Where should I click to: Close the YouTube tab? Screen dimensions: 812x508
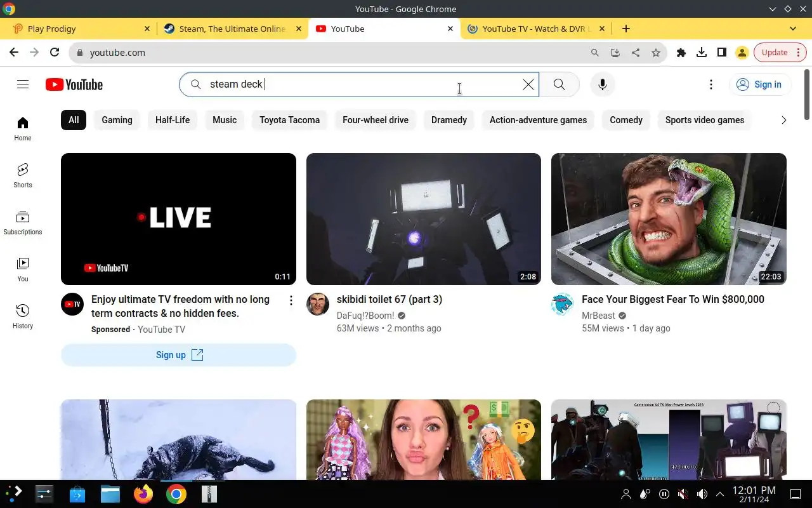[450, 29]
